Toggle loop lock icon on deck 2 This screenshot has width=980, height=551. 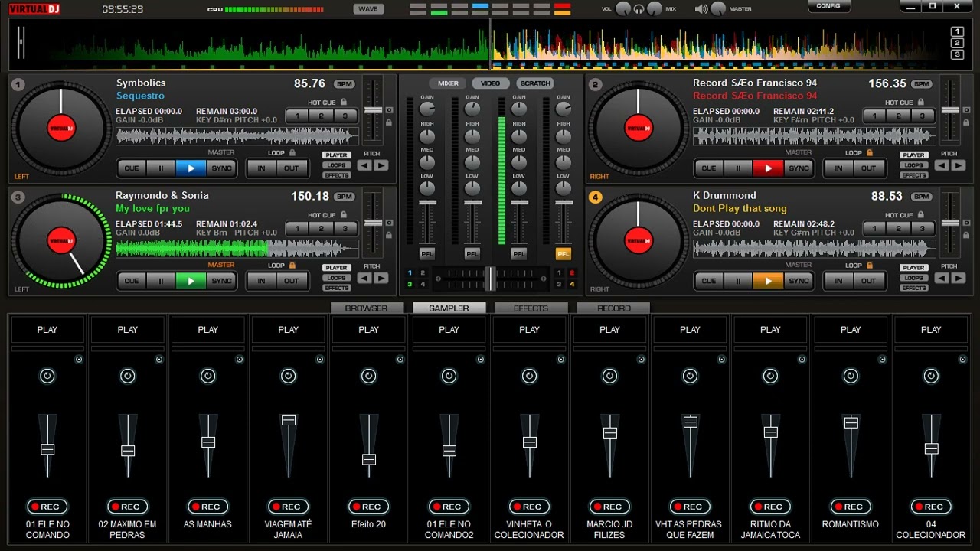(869, 152)
